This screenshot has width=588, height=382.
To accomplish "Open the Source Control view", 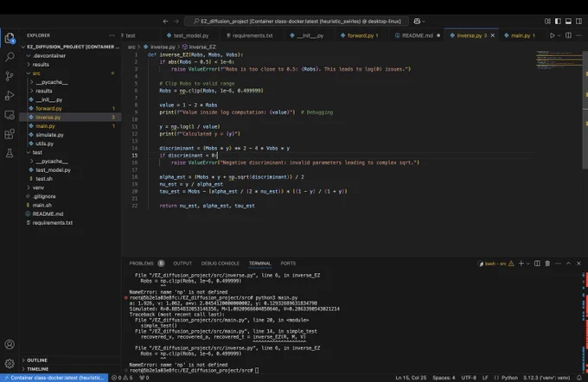I will (x=10, y=76).
